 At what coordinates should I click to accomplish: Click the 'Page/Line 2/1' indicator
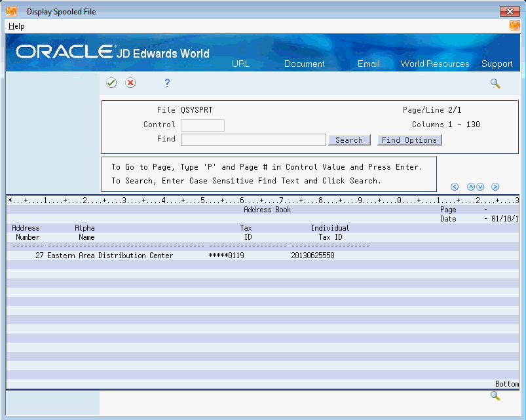point(432,110)
